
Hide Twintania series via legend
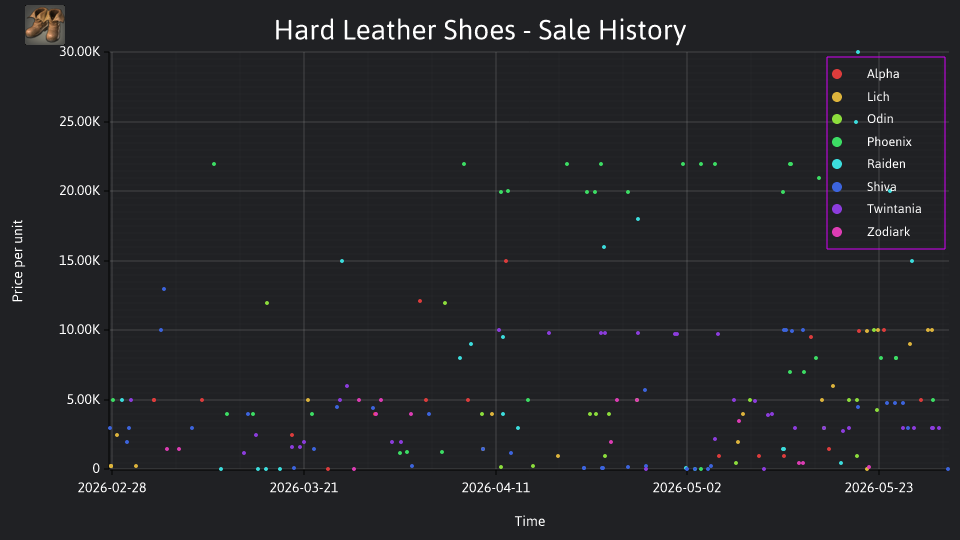pos(877,209)
